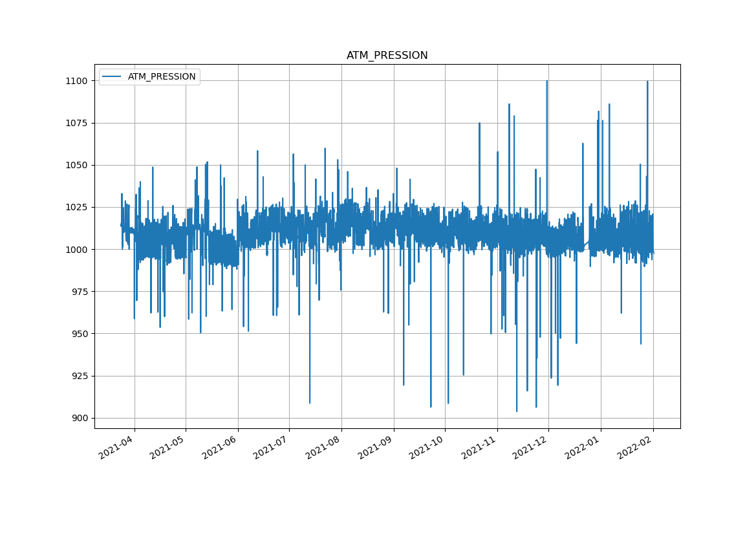Viewport: 756px width, 535px height.
Task: Select the 975 y-axis tick label
Action: (80, 292)
